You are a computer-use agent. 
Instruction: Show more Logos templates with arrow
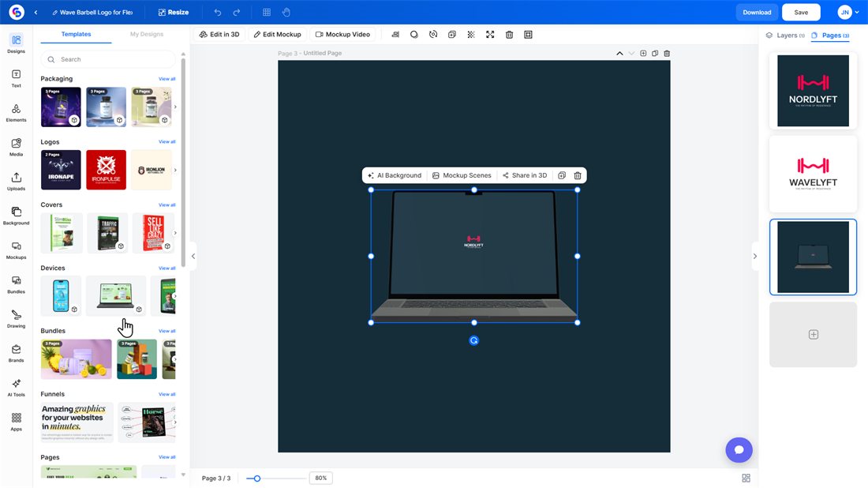175,170
